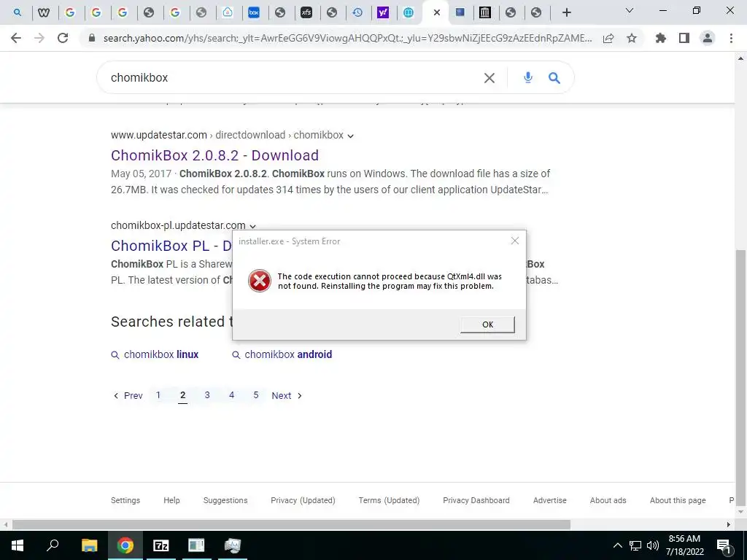
Task: Switch to the house icon tab
Action: tap(228, 12)
